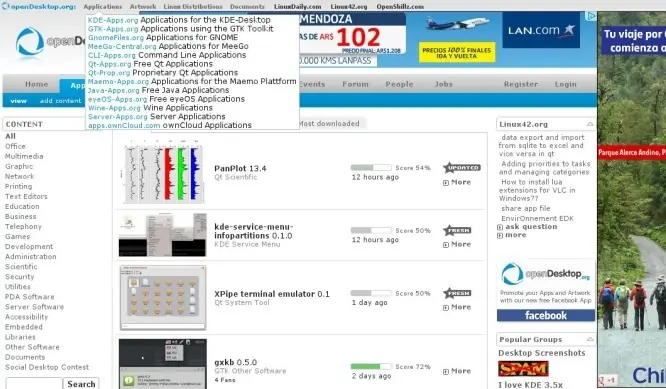Expand More for kde-service-menu-infopartitions

(457, 245)
